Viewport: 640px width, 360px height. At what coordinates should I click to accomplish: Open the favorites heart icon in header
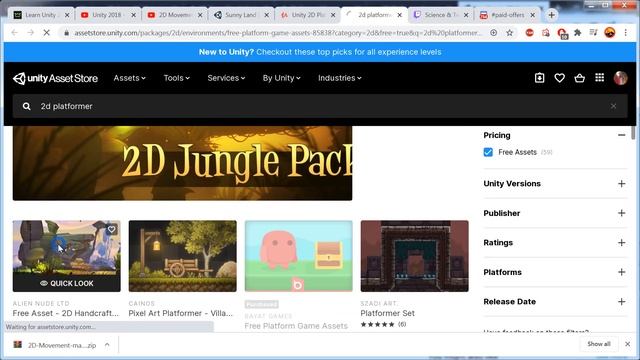click(x=559, y=78)
